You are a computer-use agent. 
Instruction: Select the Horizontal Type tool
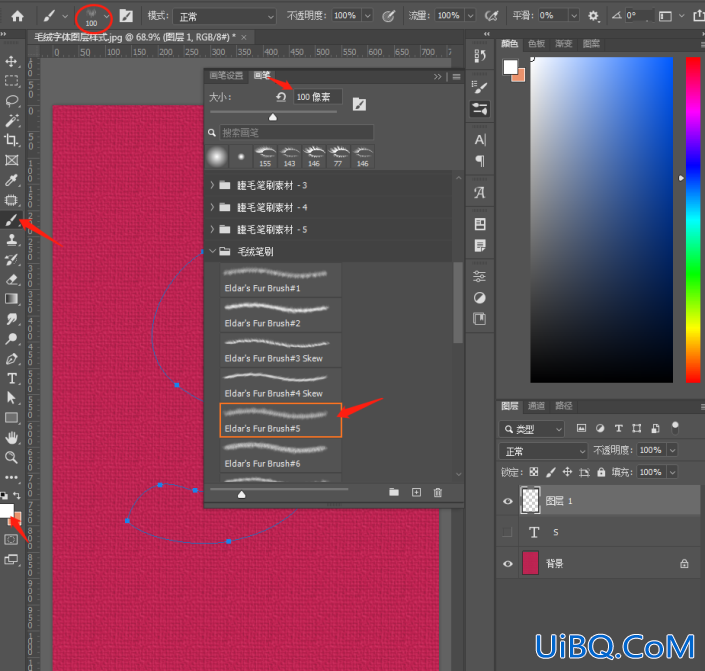click(x=11, y=378)
